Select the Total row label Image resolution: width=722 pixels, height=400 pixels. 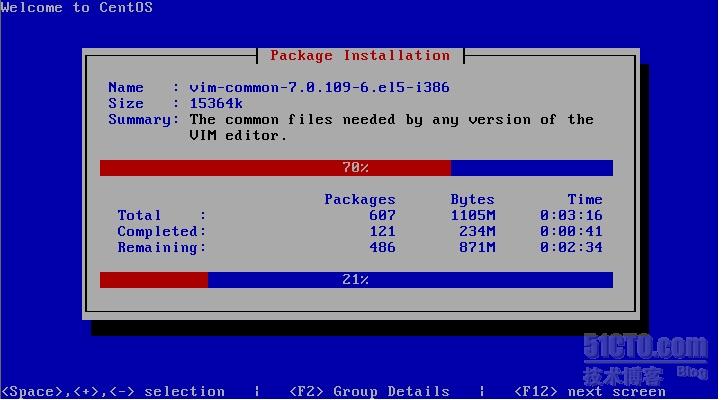point(139,216)
